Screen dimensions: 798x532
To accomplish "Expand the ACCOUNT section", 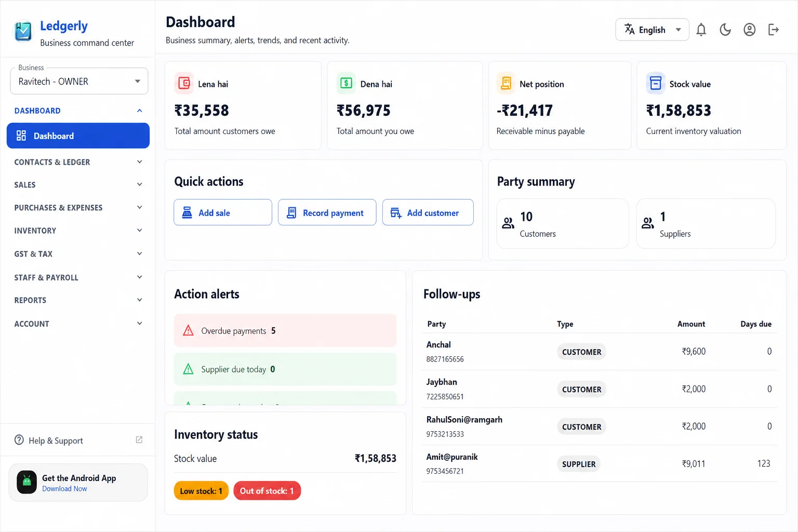I will [x=78, y=324].
